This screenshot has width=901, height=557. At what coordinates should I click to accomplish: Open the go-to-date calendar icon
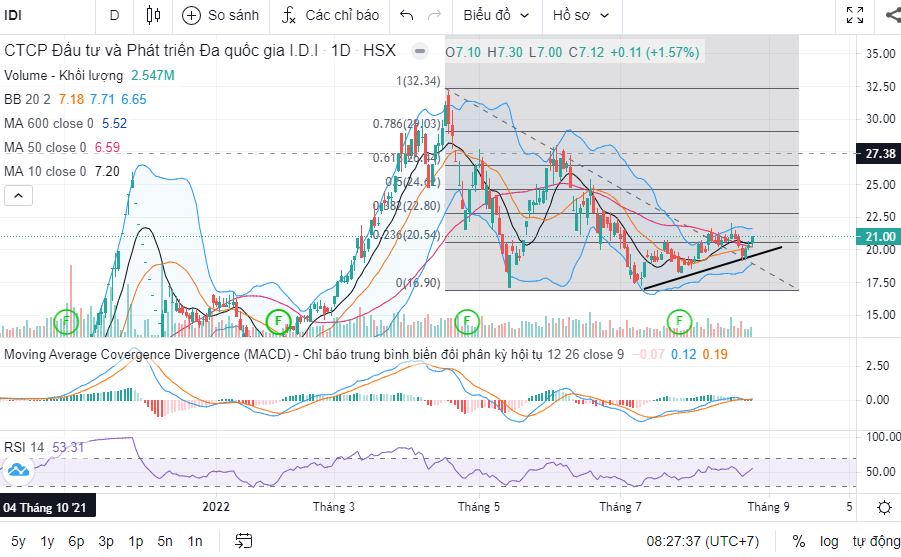[243, 541]
